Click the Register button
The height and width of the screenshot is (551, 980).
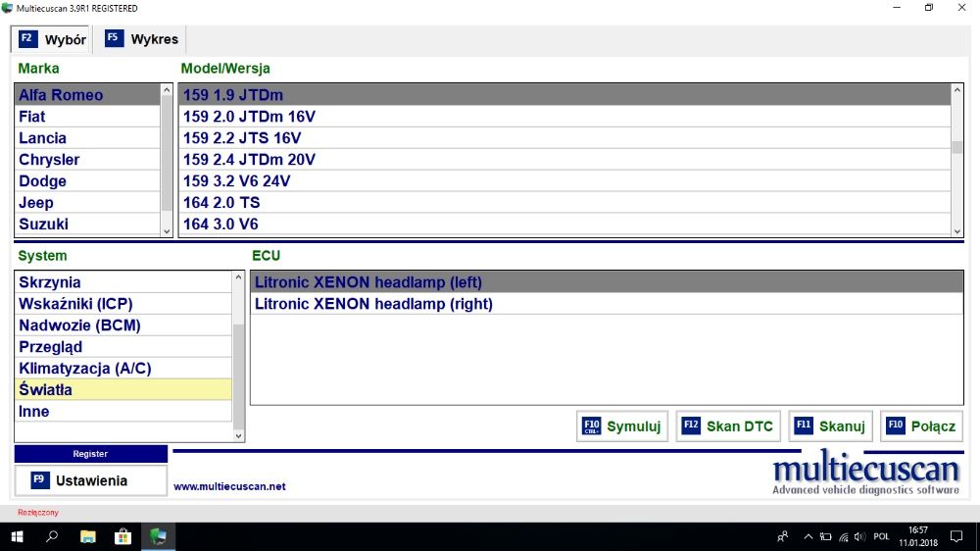90,454
